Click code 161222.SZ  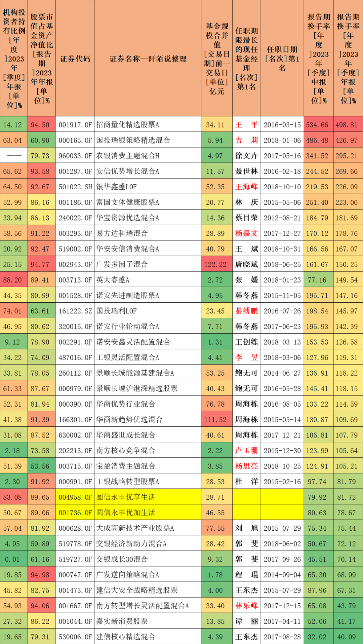tap(75, 311)
